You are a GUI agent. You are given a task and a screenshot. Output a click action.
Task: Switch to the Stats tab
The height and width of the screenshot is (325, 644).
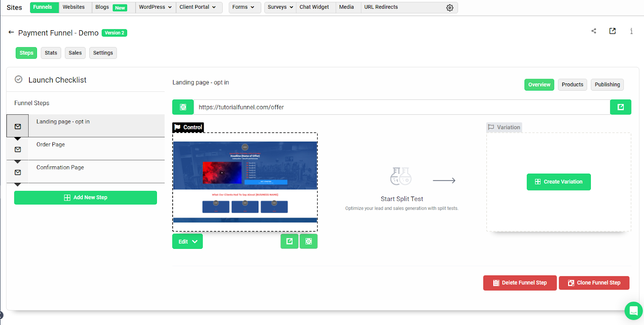(51, 53)
